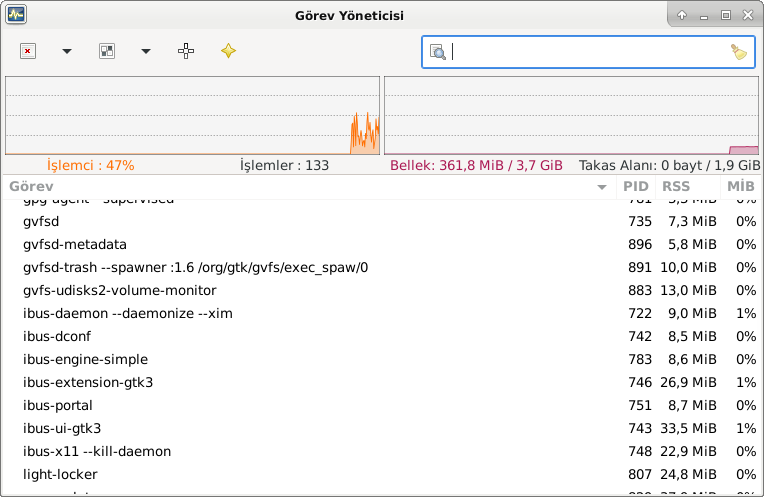Select the ibus-dconf process row
The height and width of the screenshot is (497, 764).
pos(382,336)
